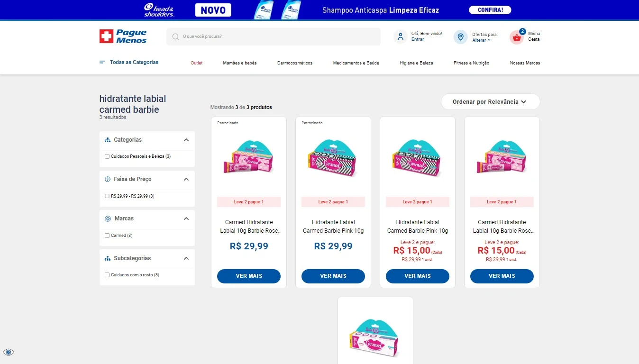Click the NOVO badge in banner
639x364 pixels.
[x=213, y=10]
